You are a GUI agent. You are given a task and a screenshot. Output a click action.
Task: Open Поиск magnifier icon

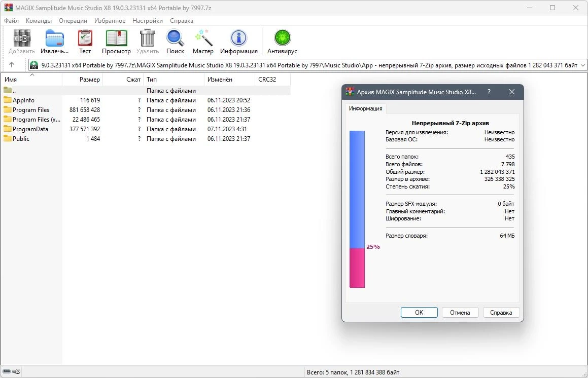(x=175, y=38)
